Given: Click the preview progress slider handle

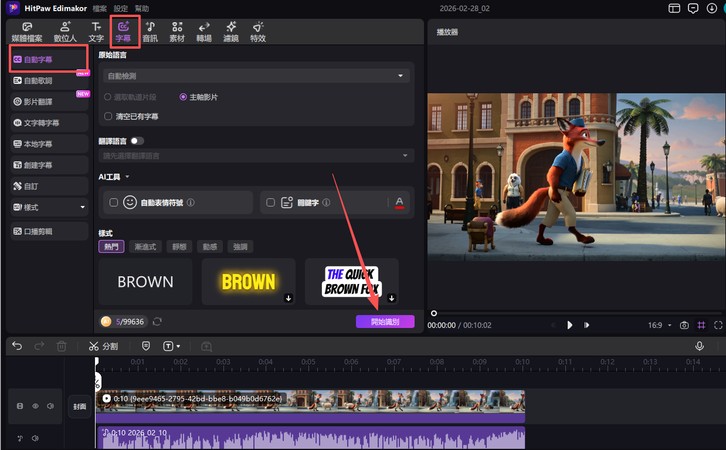Looking at the screenshot, I should tap(433, 313).
